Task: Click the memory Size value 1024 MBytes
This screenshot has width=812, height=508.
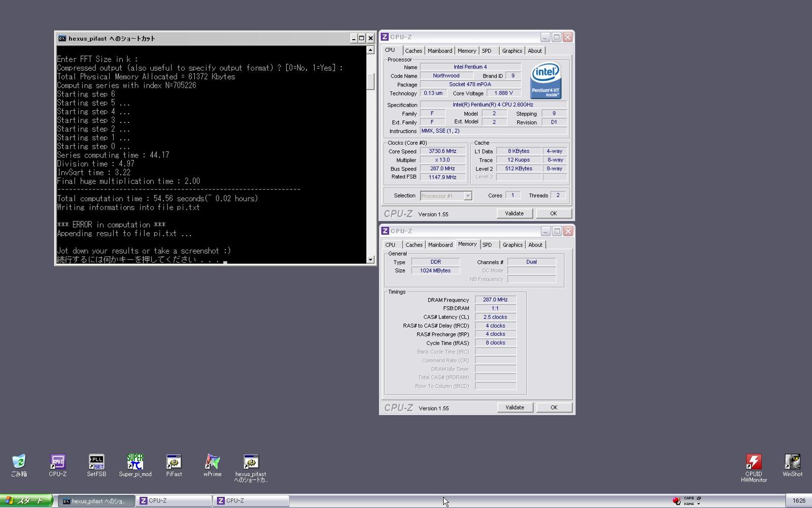Action: pos(435,271)
